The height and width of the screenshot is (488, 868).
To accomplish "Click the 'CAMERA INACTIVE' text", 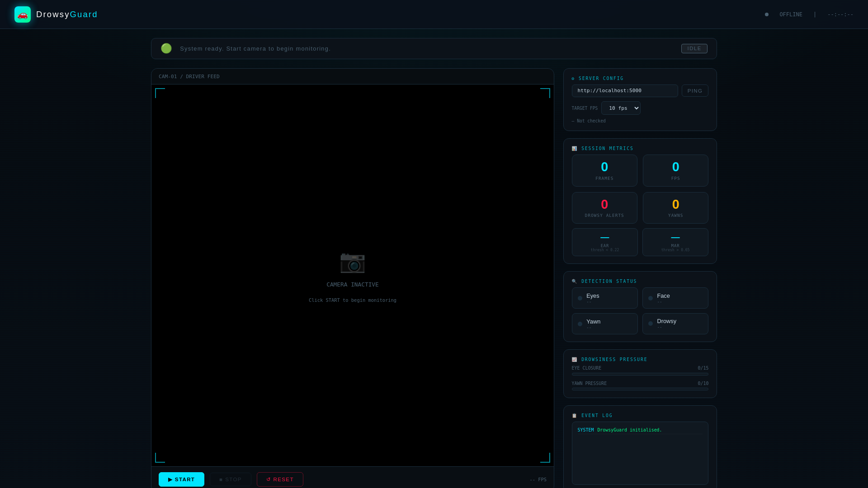I will (x=353, y=285).
